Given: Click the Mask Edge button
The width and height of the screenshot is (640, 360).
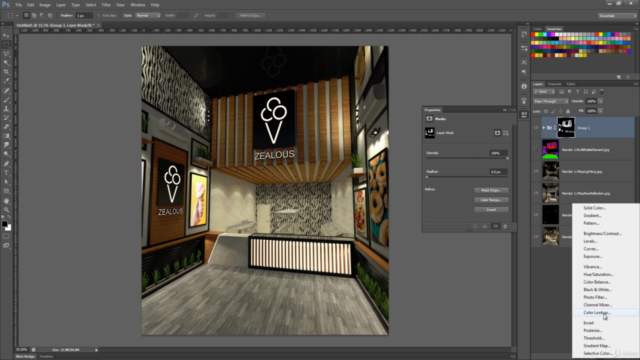Looking at the screenshot, I should (491, 190).
